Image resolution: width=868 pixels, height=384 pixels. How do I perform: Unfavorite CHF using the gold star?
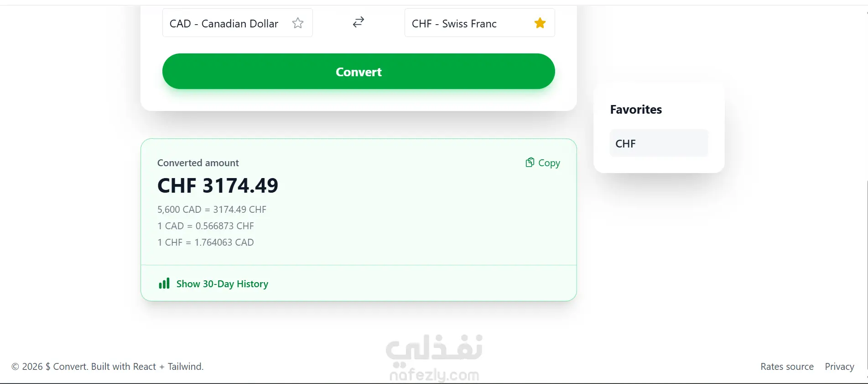540,23
